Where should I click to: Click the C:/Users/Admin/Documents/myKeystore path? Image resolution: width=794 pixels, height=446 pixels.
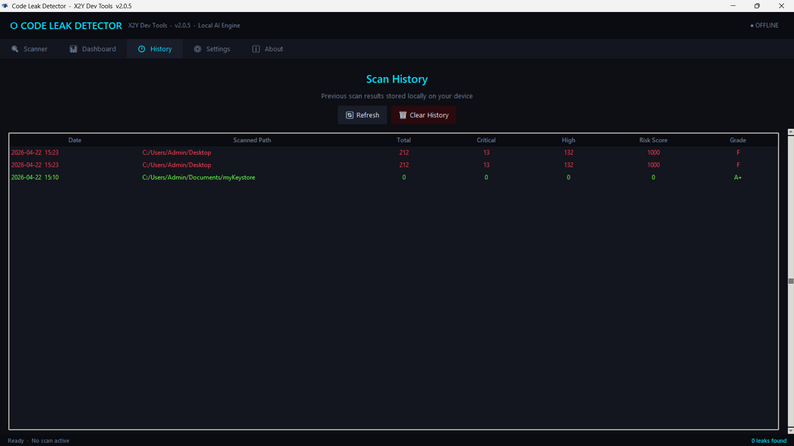[198, 177]
